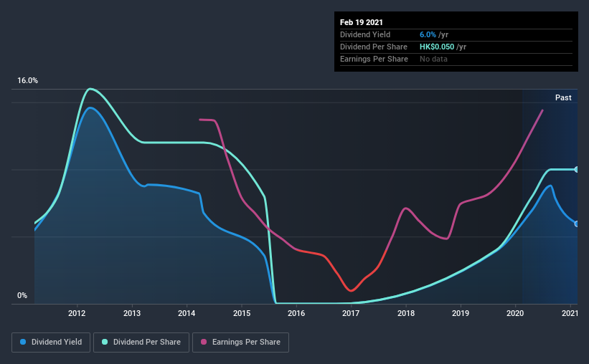589x364 pixels.
Task: Select the Dividend Per Share endpoint marker
Action: [577, 170]
